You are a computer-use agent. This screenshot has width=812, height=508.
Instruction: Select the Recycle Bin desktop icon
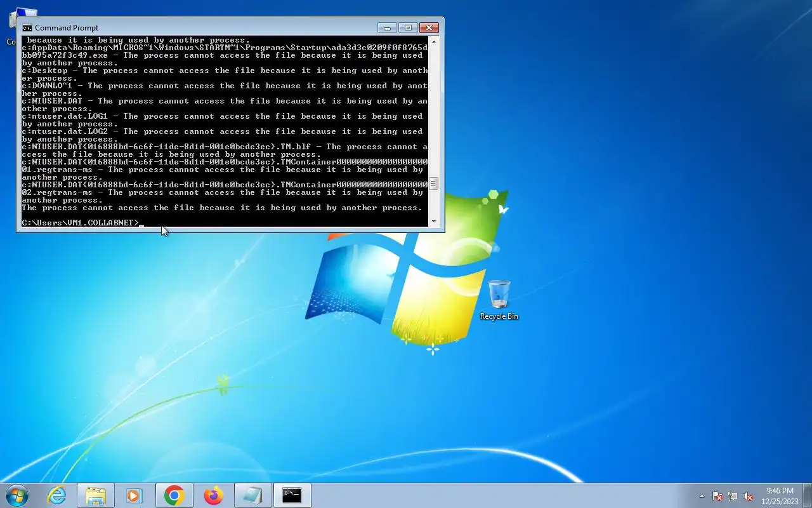(x=499, y=300)
